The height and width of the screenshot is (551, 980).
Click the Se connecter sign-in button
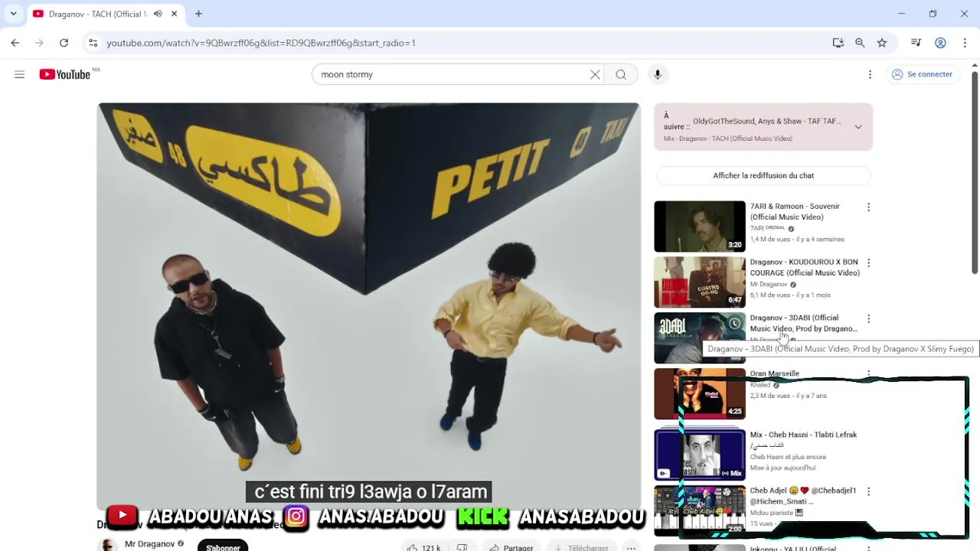(x=922, y=74)
